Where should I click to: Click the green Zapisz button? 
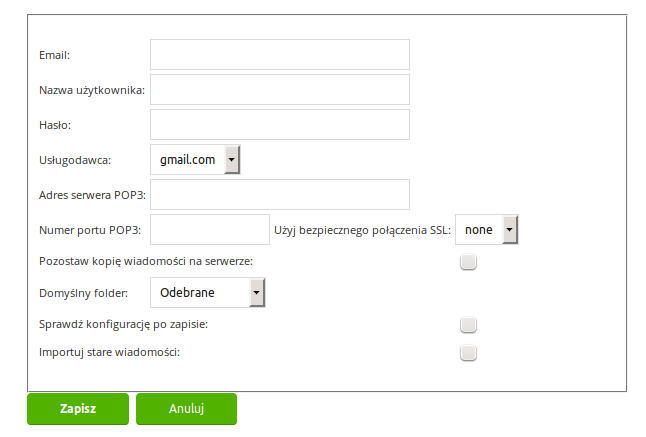pos(78,409)
